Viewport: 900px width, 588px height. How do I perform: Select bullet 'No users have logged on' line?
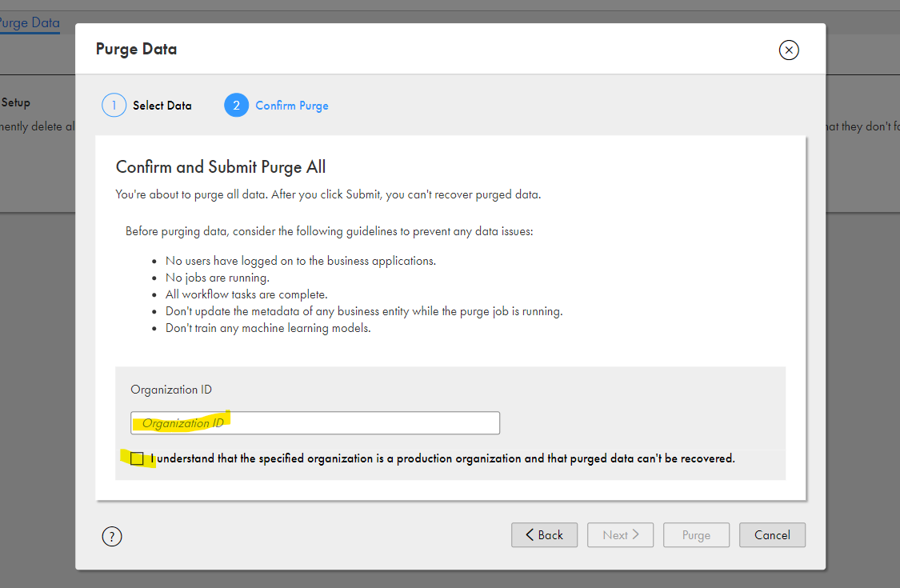tap(301, 261)
